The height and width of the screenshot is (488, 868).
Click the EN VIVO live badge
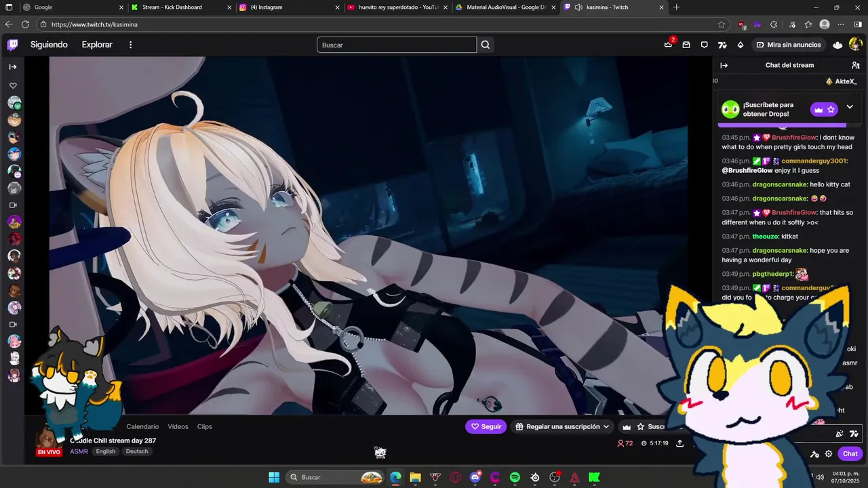[x=49, y=452]
